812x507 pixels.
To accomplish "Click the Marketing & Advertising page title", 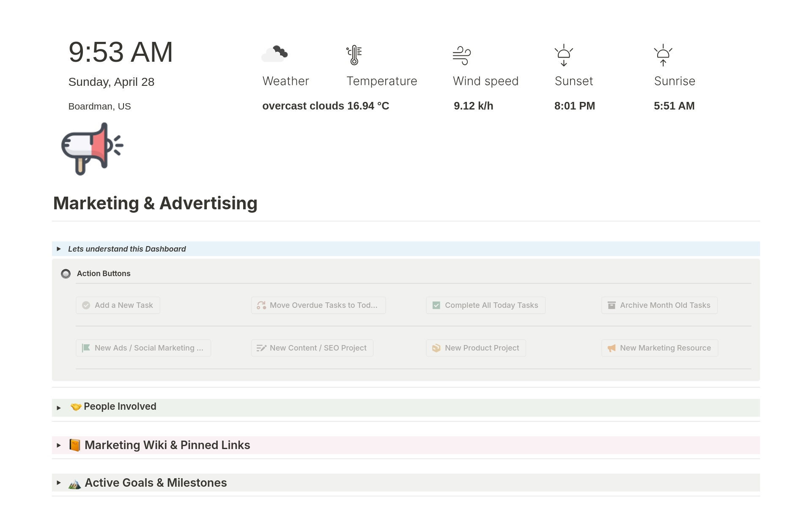I will click(155, 203).
